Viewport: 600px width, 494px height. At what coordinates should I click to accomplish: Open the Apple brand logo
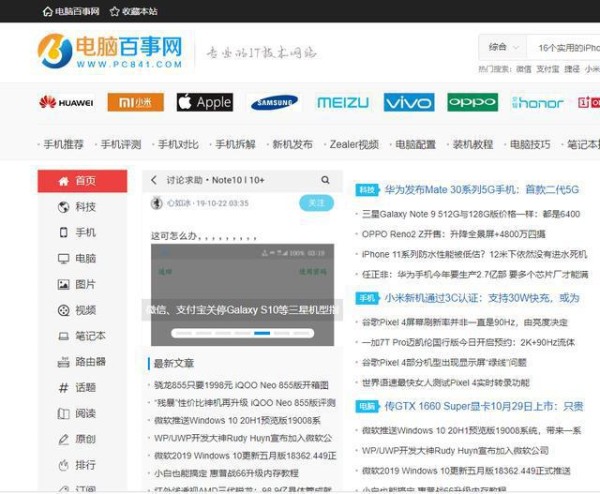point(205,102)
